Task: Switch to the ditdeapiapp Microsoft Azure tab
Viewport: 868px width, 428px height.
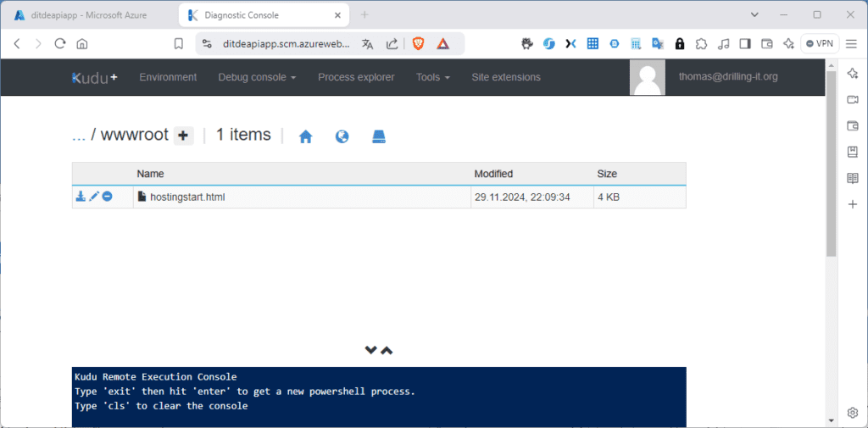Action: click(x=88, y=15)
